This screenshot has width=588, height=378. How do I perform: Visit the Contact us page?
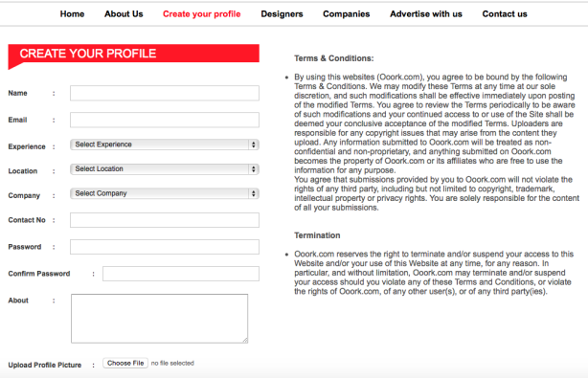click(505, 14)
